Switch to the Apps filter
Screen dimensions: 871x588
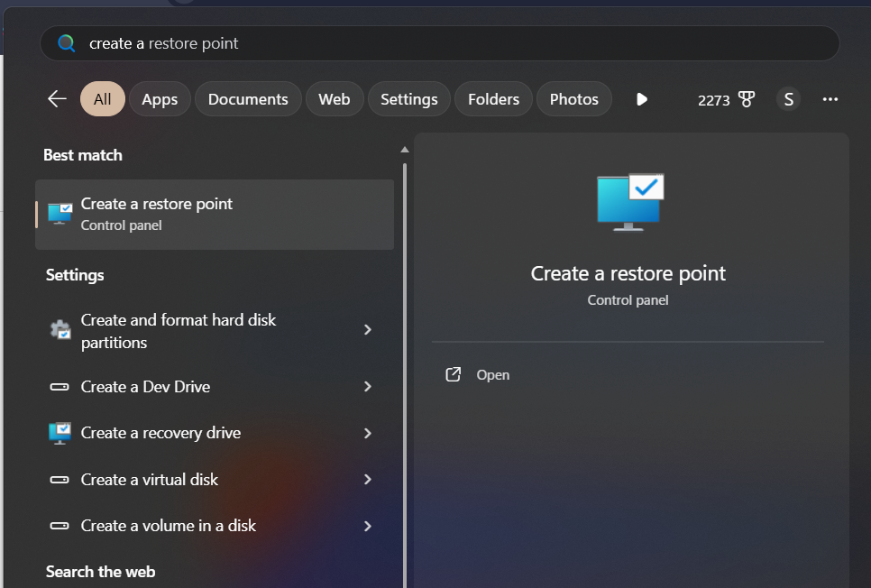pyautogui.click(x=160, y=99)
